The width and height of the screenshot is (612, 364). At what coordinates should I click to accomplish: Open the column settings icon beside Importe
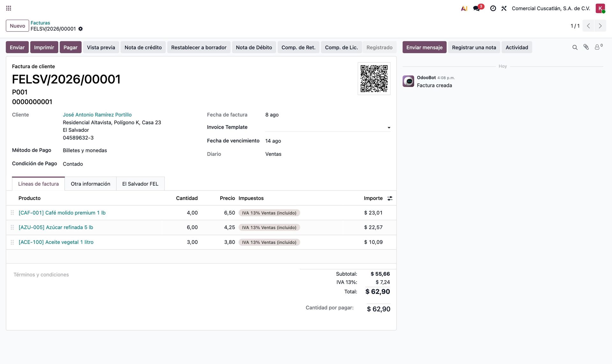tap(390, 198)
